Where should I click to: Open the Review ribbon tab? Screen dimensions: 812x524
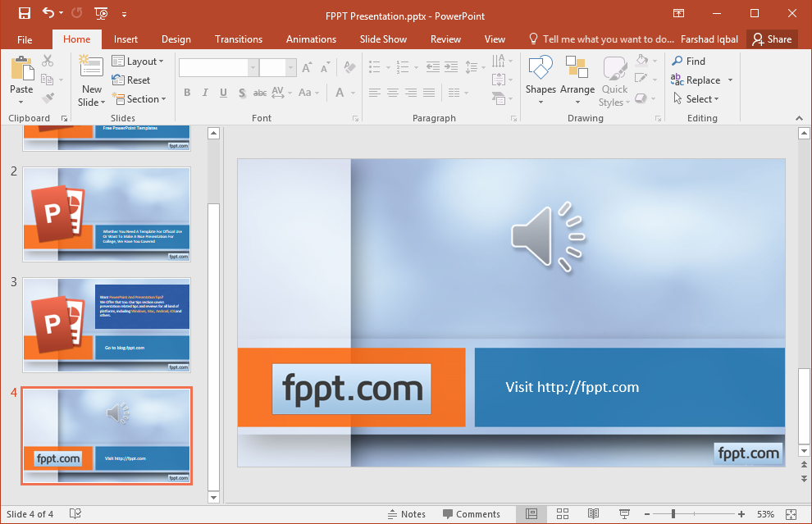click(445, 39)
